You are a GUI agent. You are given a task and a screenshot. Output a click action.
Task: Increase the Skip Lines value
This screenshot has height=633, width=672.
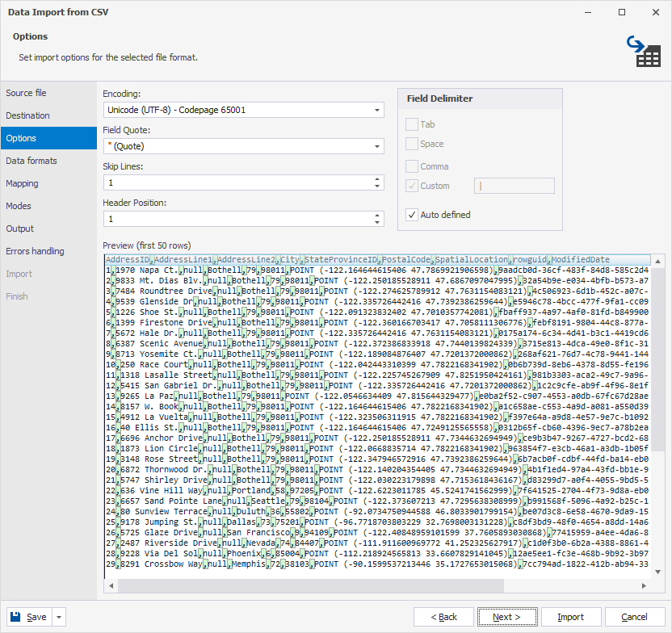(376, 179)
